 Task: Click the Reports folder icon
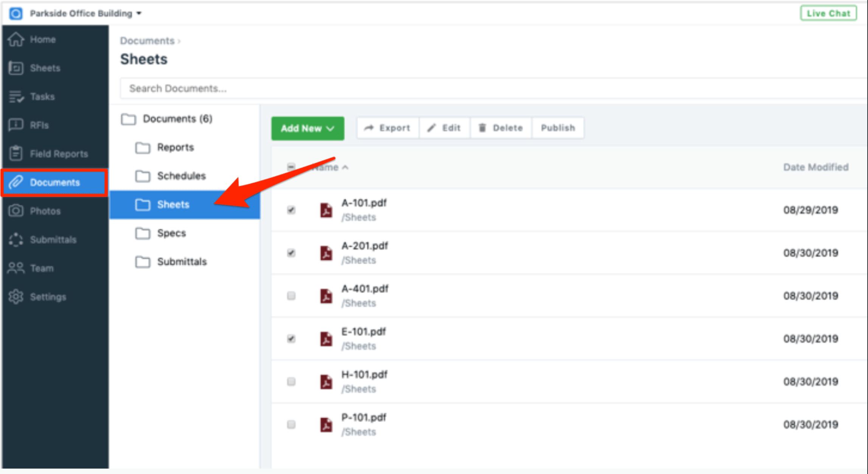[x=143, y=148]
